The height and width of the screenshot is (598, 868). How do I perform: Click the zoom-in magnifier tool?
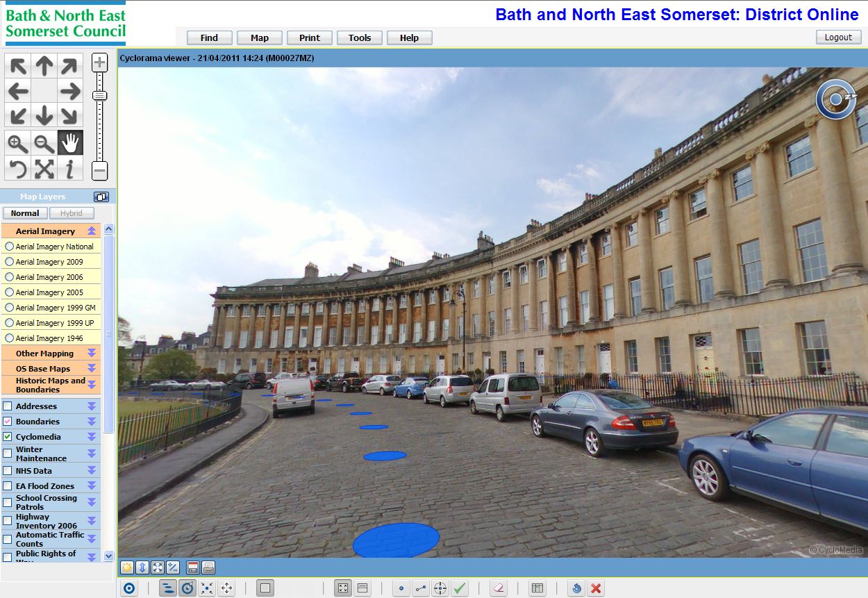click(x=17, y=142)
